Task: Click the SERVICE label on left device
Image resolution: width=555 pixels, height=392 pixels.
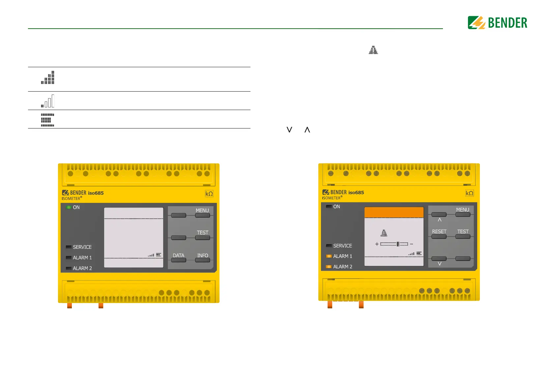Action: coord(82,247)
